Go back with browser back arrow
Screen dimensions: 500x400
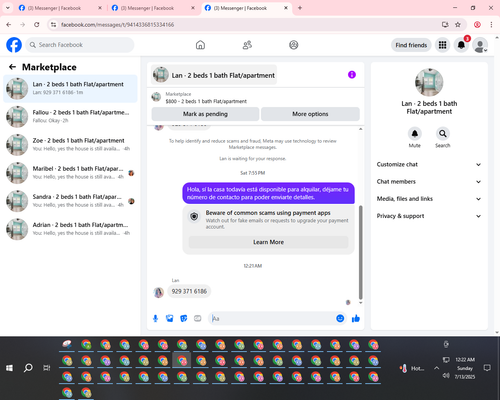pos(9,25)
